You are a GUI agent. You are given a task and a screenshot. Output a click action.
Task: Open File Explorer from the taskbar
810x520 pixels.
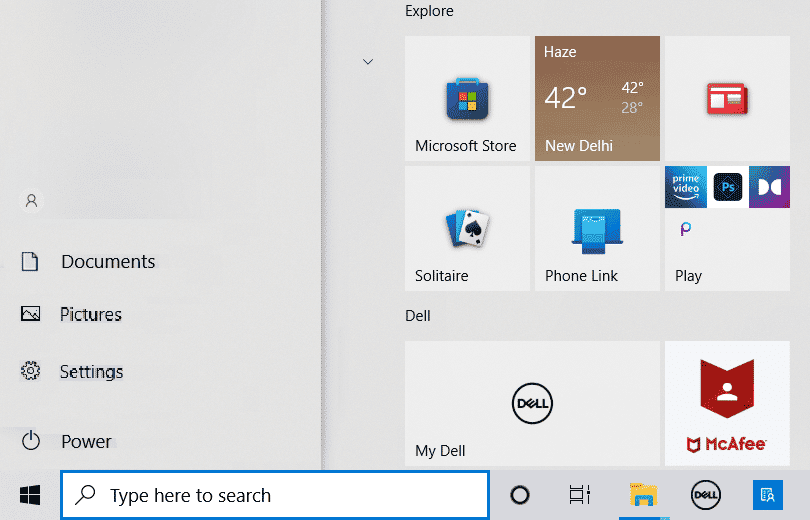click(643, 495)
